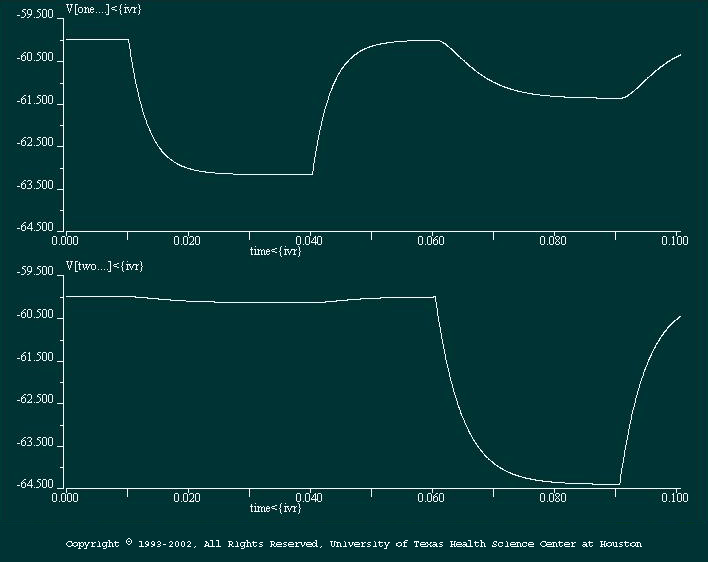The width and height of the screenshot is (708, 562).
Task: Click the time axis label under bottom plot
Action: 276,508
